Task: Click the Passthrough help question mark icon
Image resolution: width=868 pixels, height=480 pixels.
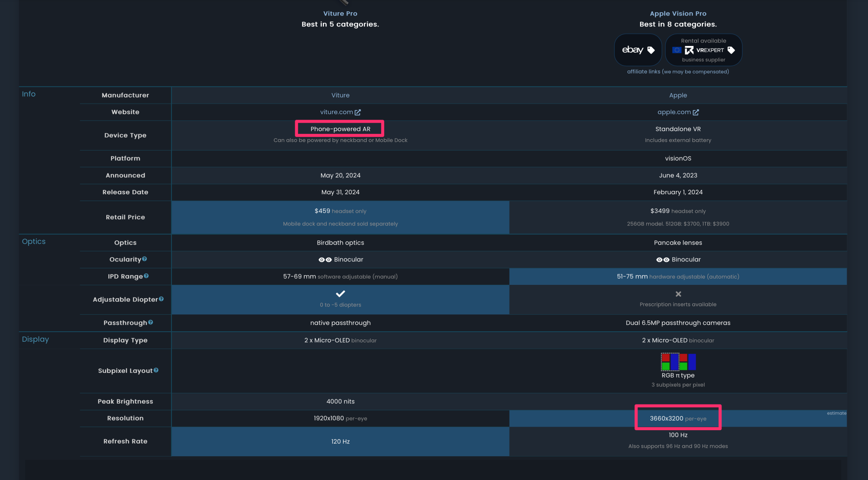Action: [x=151, y=322]
